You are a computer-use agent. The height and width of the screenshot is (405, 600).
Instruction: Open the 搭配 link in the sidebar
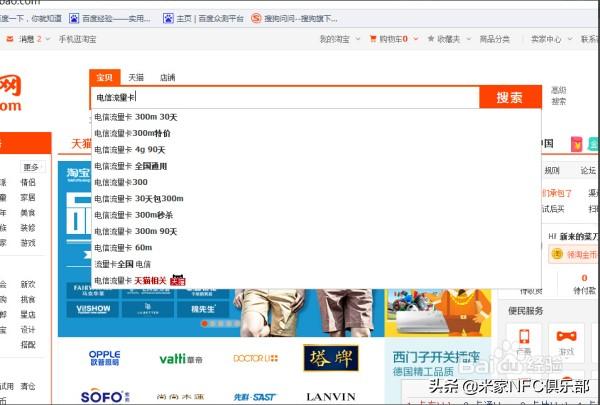point(28,345)
